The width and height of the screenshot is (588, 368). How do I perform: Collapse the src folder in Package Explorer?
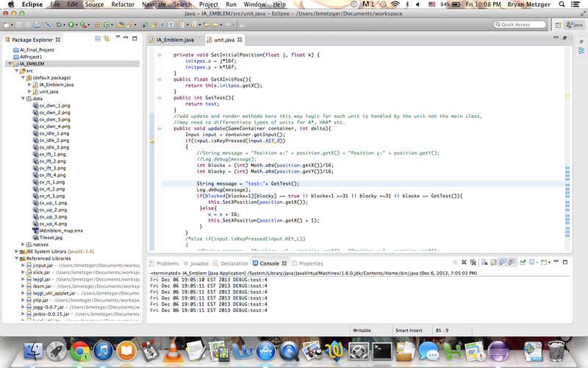coord(16,71)
